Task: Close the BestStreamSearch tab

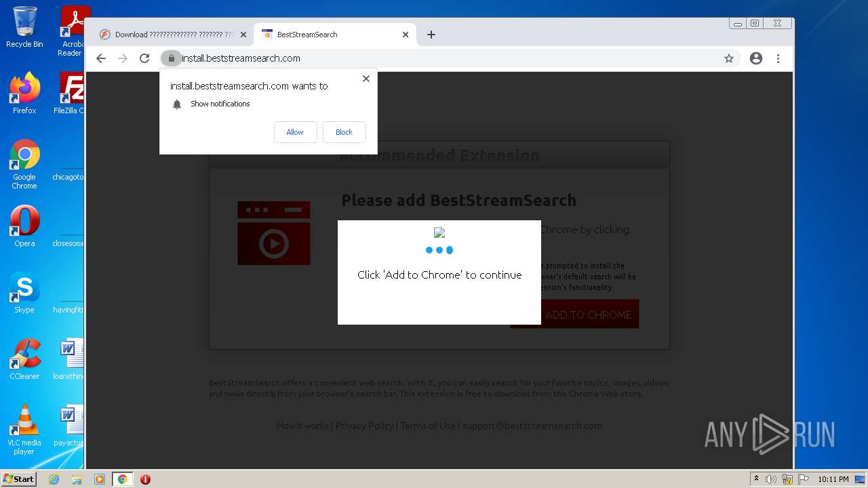Action: point(406,35)
